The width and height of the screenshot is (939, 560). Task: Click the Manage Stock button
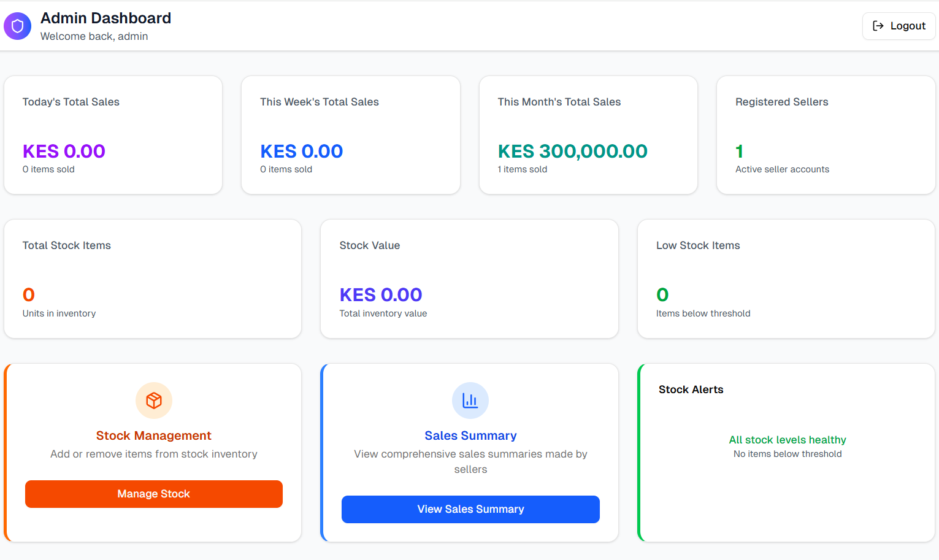(153, 494)
